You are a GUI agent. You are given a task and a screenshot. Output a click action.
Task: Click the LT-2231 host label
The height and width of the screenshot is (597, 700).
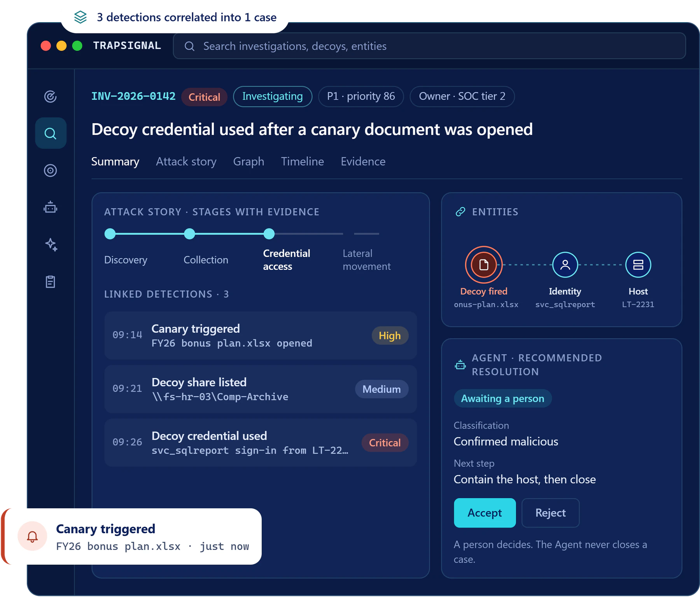(638, 305)
